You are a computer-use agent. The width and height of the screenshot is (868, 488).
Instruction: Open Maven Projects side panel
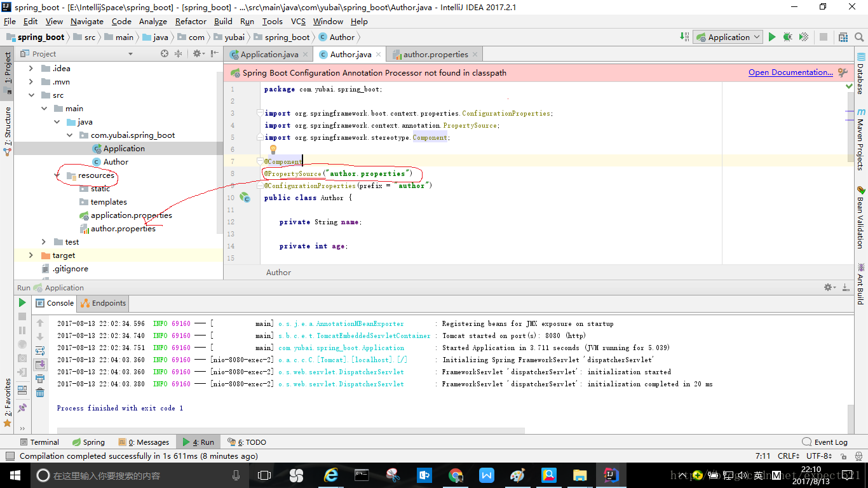coord(860,139)
